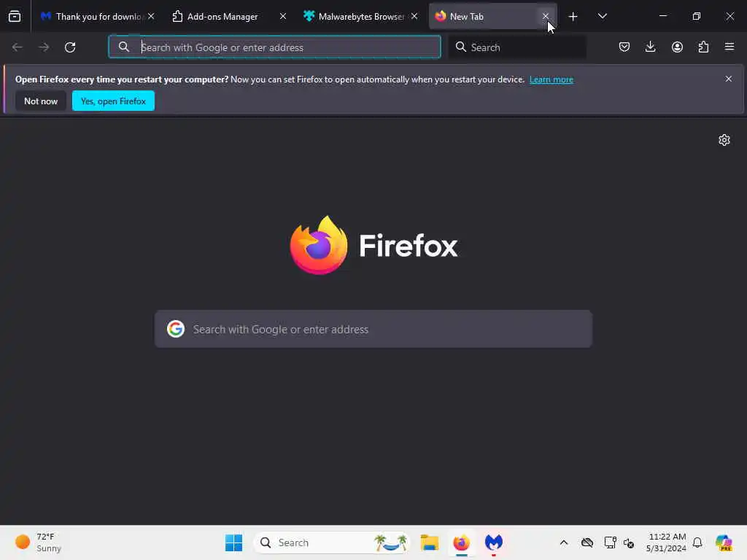747x560 pixels.
Task: Click the taskbar Search box
Action: [x=332, y=542]
